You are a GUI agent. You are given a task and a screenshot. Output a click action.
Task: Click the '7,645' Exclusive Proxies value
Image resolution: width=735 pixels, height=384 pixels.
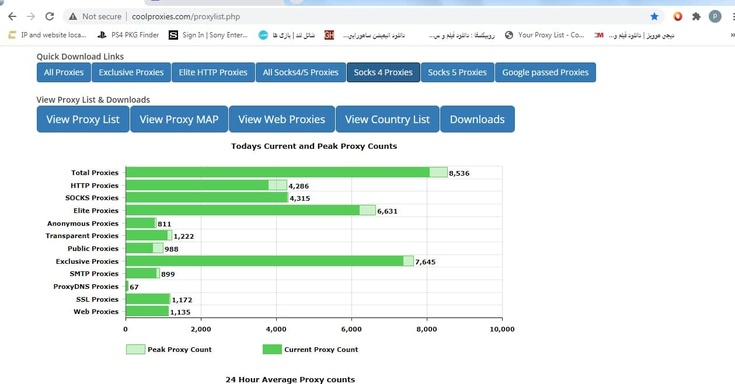coord(425,262)
